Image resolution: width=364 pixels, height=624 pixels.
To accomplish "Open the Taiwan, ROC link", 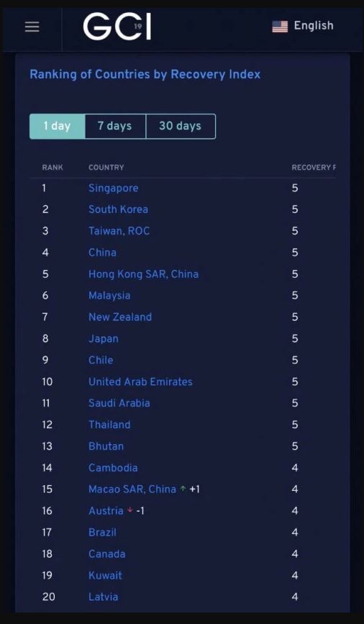I will click(x=119, y=231).
